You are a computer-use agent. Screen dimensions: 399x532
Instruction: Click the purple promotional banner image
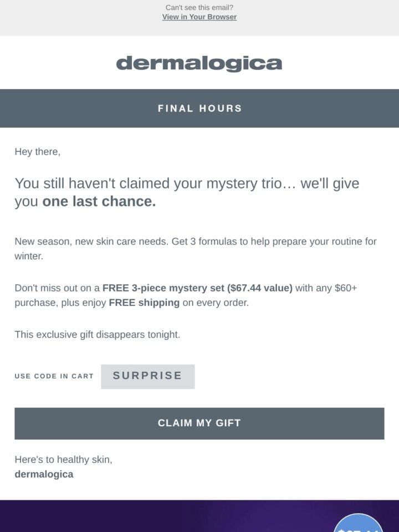coord(199,516)
